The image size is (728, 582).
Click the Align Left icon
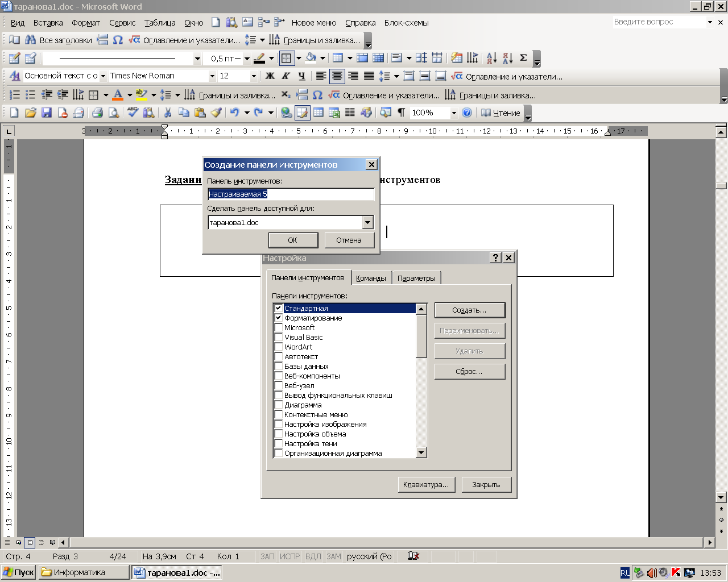(x=321, y=76)
